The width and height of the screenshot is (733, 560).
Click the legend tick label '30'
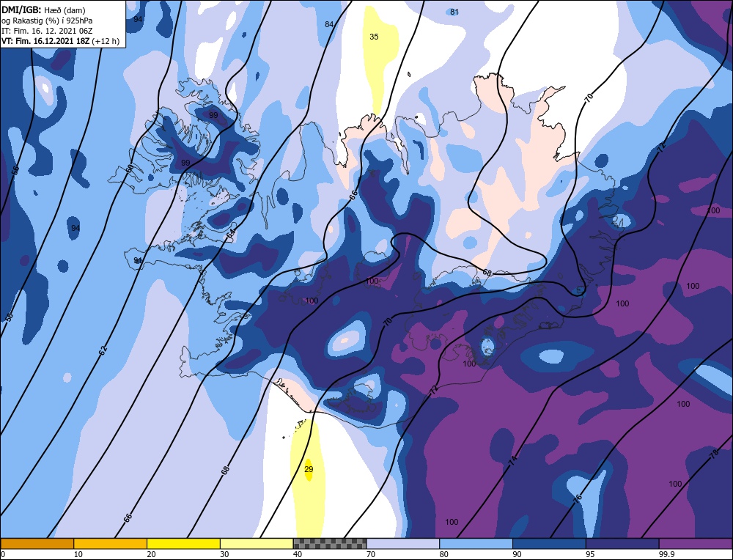click(x=224, y=554)
